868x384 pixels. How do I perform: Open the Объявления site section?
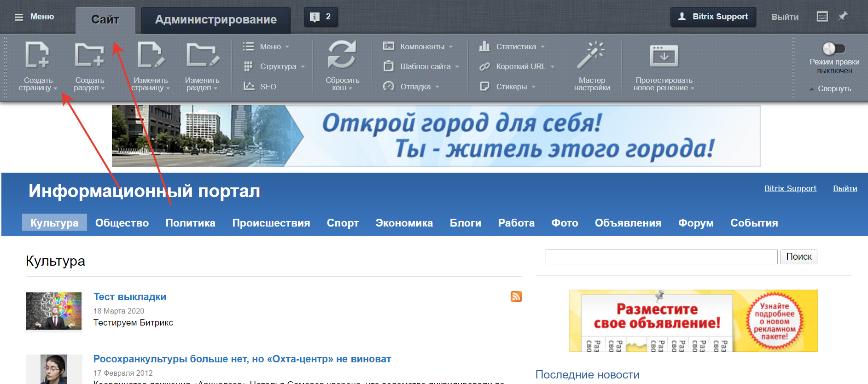628,223
